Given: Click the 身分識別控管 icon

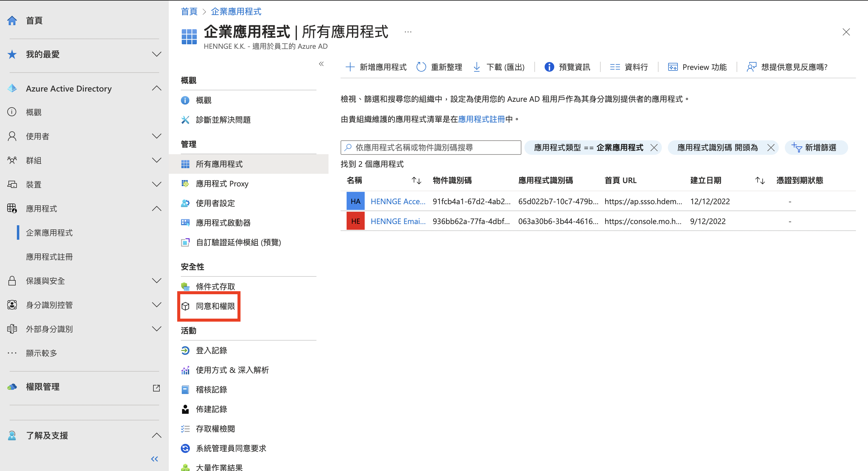Looking at the screenshot, I should (12, 305).
